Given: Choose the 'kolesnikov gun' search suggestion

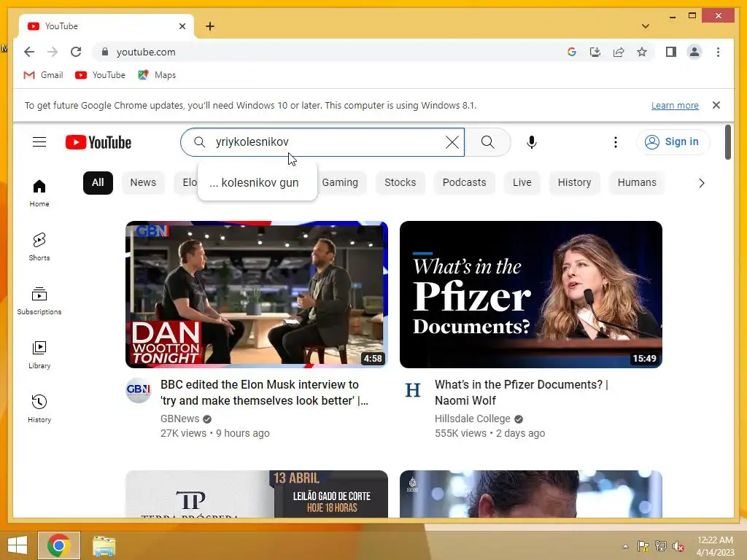Looking at the screenshot, I should click(258, 182).
